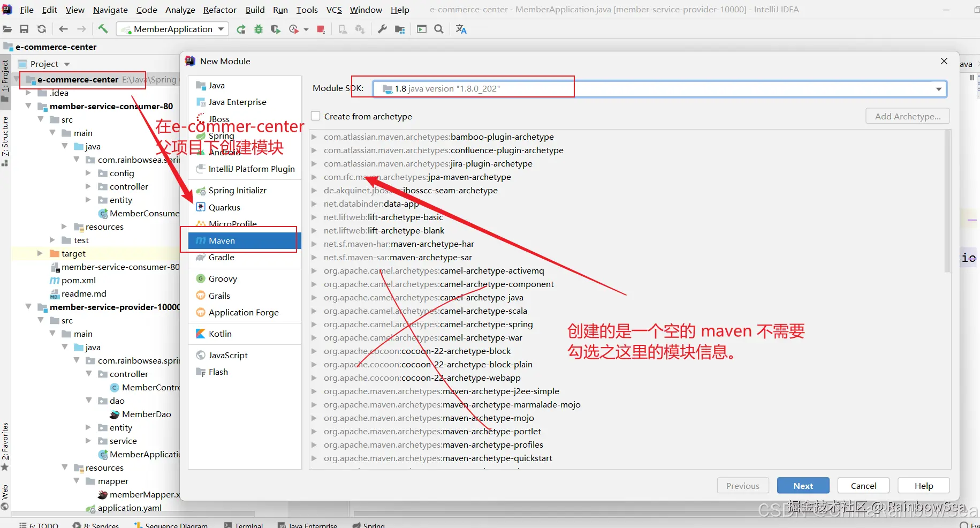Rerun MemberApplication with the green run icon
This screenshot has width=980, height=528.
coord(241,29)
